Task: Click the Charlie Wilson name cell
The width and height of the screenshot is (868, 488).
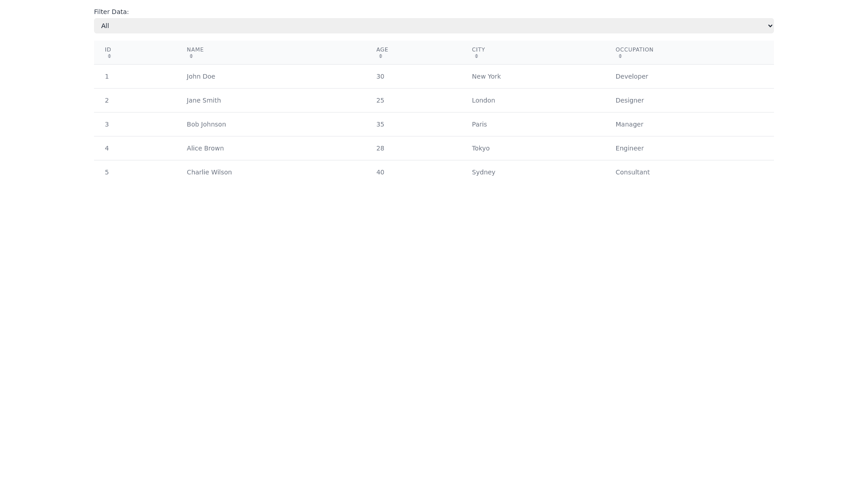Action: click(209, 172)
